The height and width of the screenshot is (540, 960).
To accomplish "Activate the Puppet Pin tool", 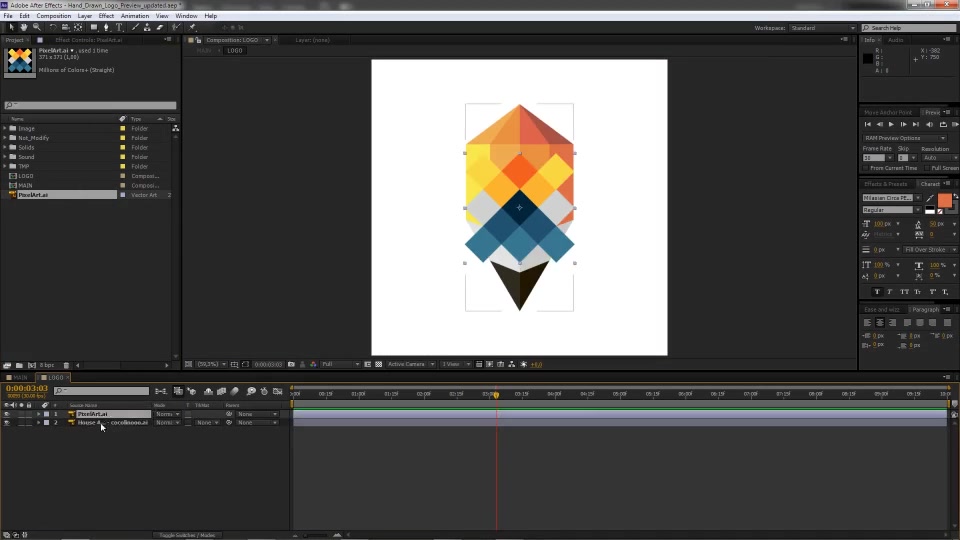I will coord(192,28).
